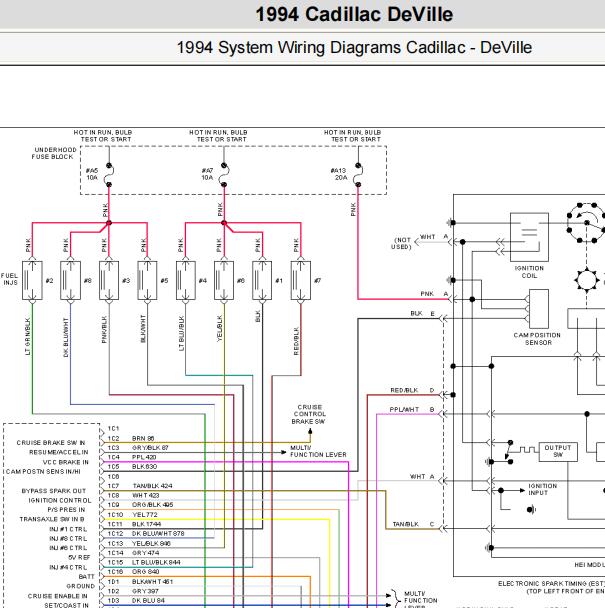Viewport: 605px width, 608px height.
Task: Click the pink splice dot below fuse A7
Action: tap(224, 223)
